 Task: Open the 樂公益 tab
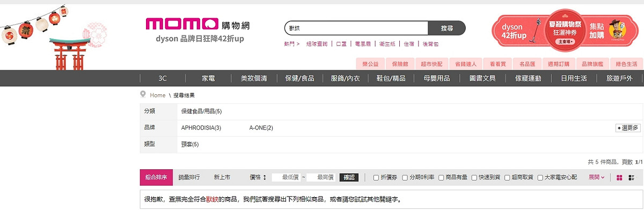click(370, 64)
